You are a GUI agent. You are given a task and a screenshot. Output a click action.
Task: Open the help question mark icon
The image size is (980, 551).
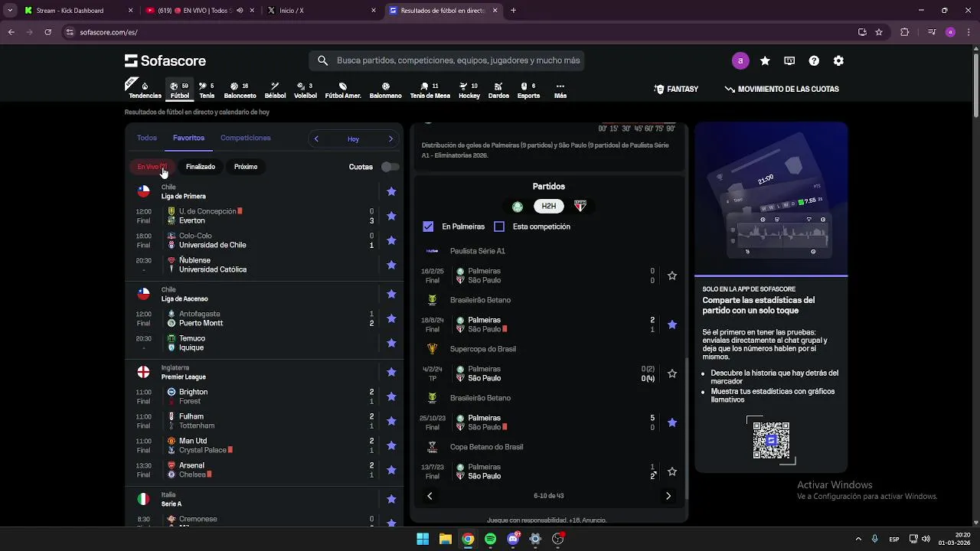[814, 60]
